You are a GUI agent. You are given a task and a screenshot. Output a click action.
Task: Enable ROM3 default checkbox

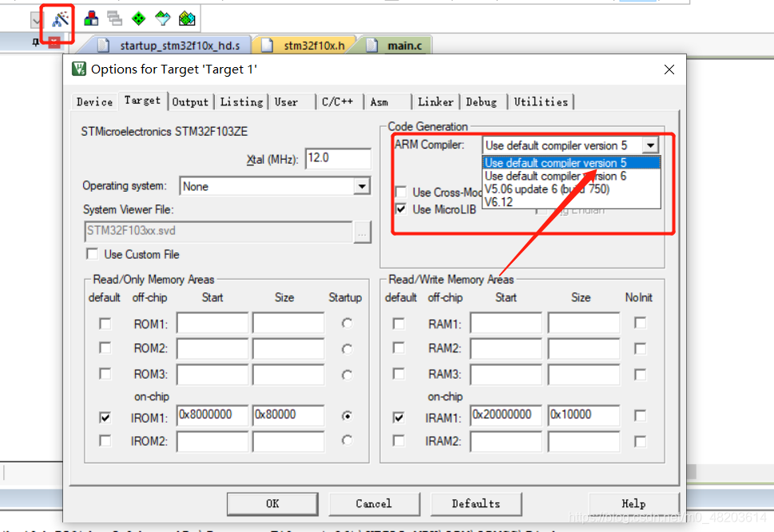click(105, 374)
